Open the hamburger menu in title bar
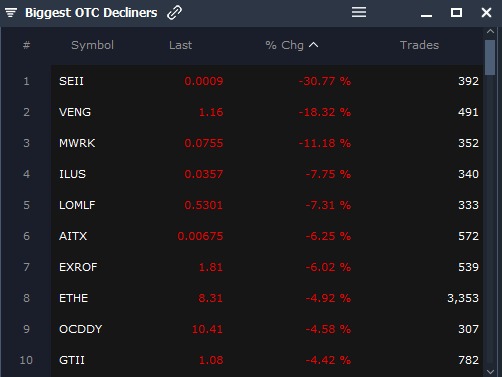 [x=359, y=12]
